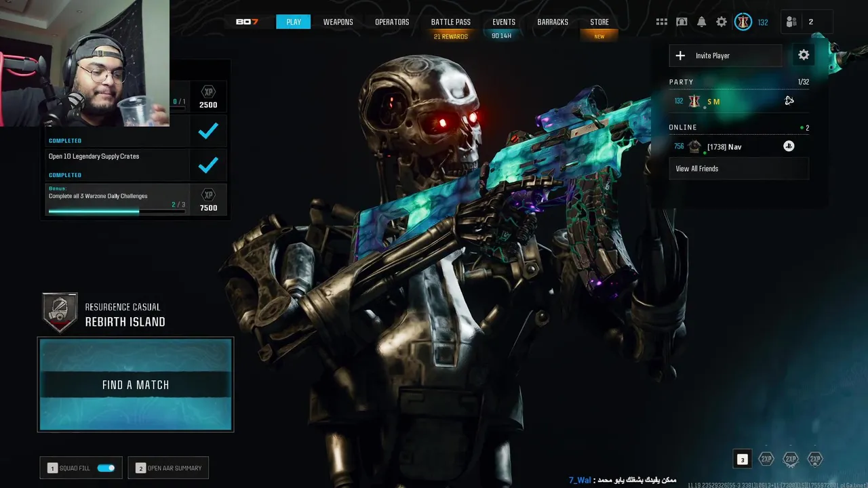Select the PLAY tab

click(x=294, y=22)
